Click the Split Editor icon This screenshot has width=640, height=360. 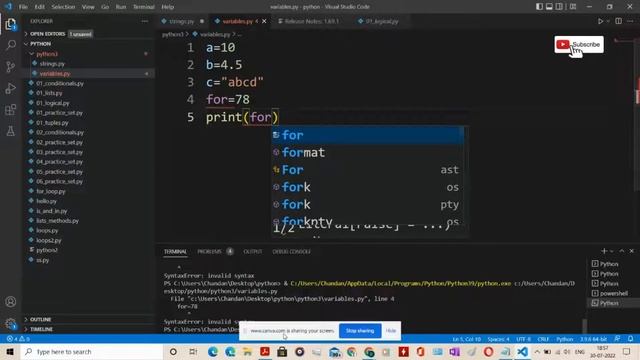pyautogui.click(x=619, y=21)
